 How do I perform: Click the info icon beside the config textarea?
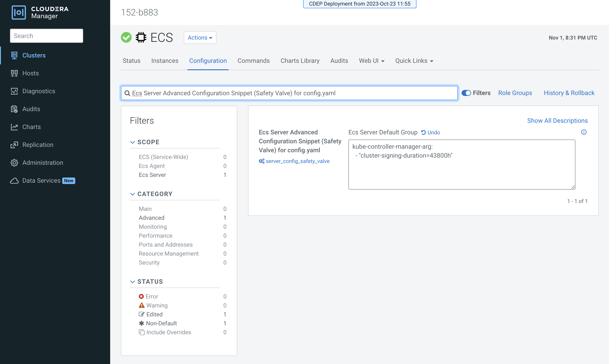click(584, 132)
